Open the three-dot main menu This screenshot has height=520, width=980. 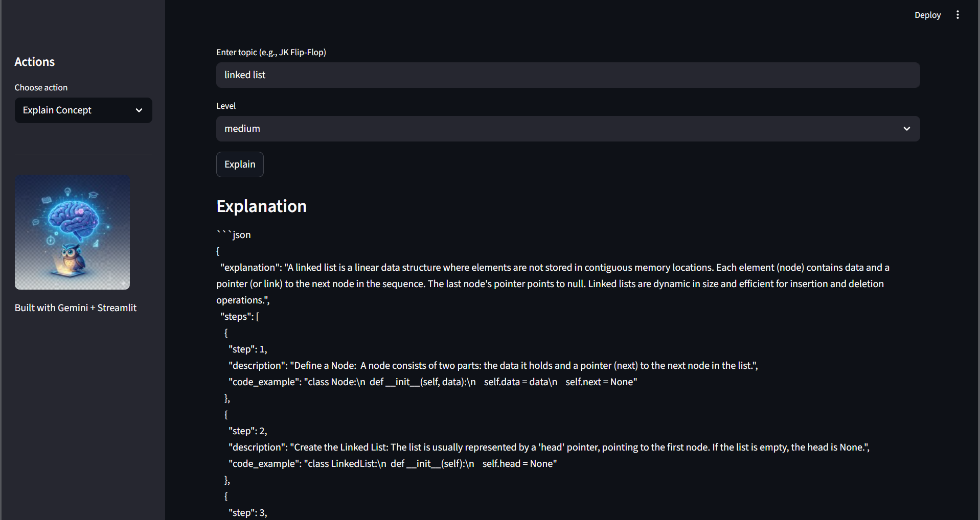pos(958,15)
